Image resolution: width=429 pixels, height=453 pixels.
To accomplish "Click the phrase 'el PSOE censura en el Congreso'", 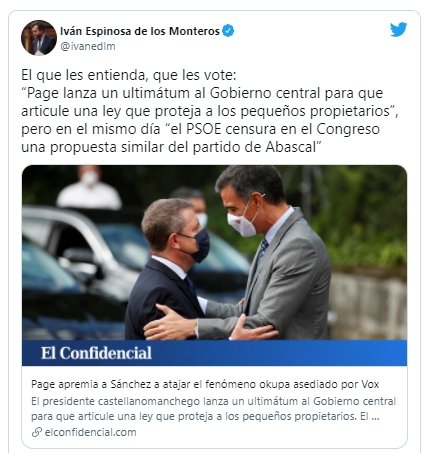I will coord(273,129).
